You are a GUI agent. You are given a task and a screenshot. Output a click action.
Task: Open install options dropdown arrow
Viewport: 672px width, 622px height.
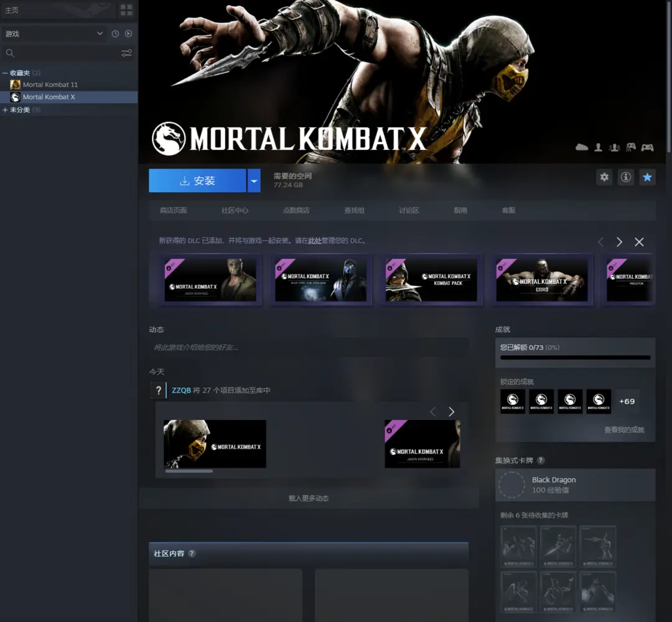tap(254, 180)
